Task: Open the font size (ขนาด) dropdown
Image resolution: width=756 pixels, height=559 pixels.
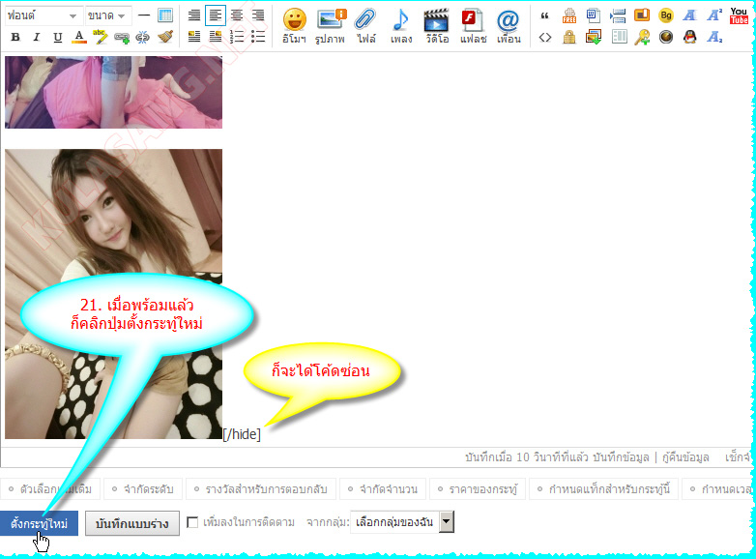Action: click(107, 15)
